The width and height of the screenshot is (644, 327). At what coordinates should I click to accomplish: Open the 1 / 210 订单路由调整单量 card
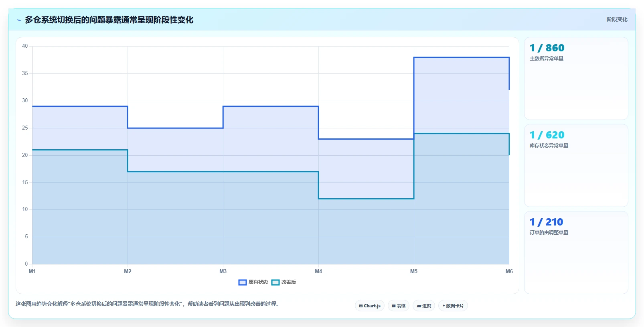576,252
